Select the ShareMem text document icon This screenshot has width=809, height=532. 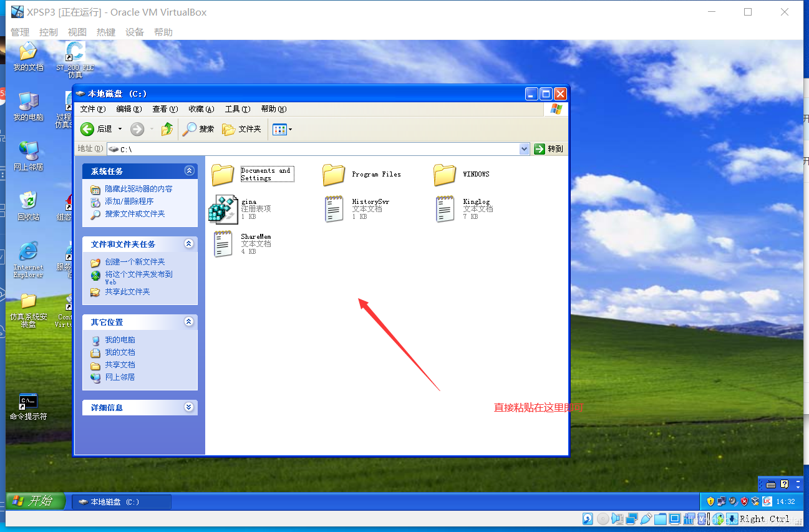coord(223,244)
